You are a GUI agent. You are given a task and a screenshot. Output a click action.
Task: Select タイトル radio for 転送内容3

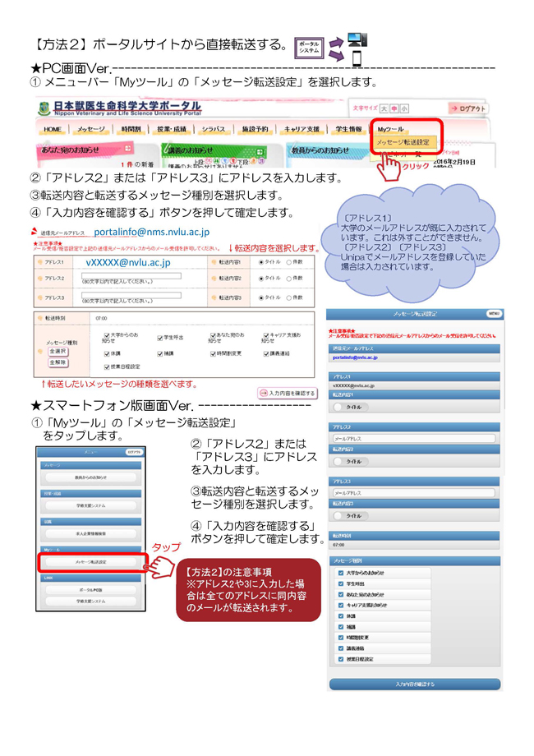point(261,297)
